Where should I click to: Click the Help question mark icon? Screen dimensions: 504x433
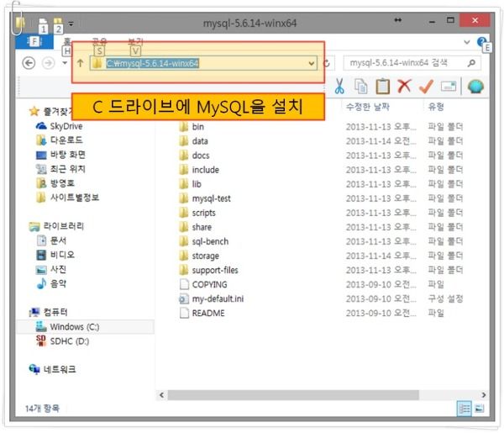tap(481, 42)
